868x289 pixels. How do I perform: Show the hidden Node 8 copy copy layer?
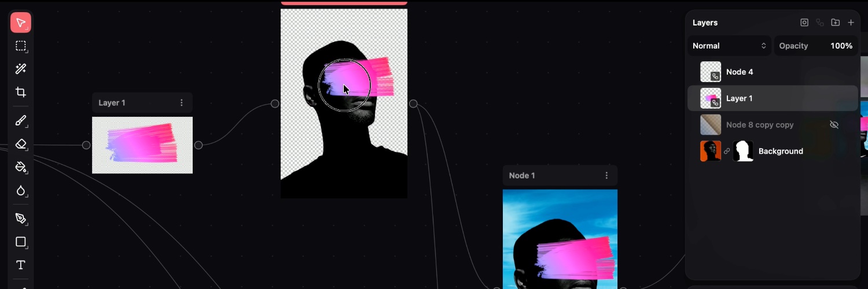coord(834,125)
